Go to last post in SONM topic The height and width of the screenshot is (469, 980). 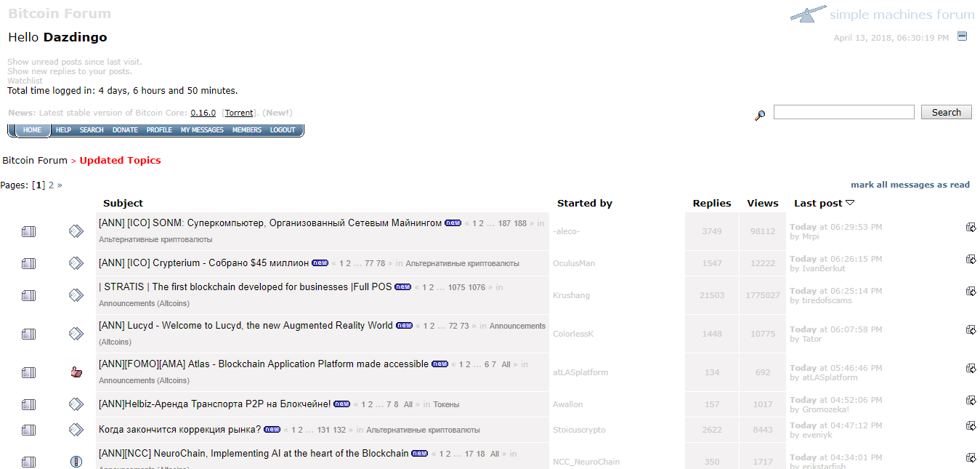coord(971,227)
